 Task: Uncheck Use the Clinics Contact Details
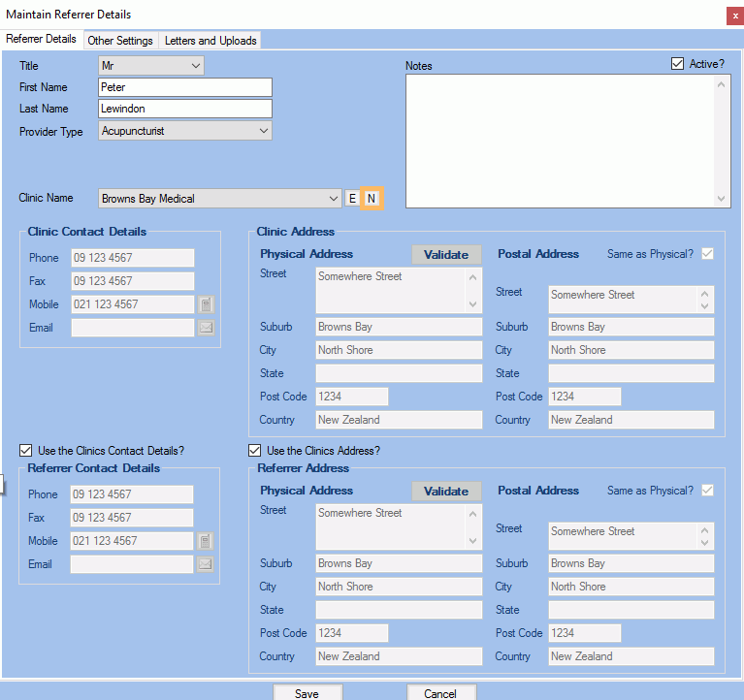(x=25, y=451)
